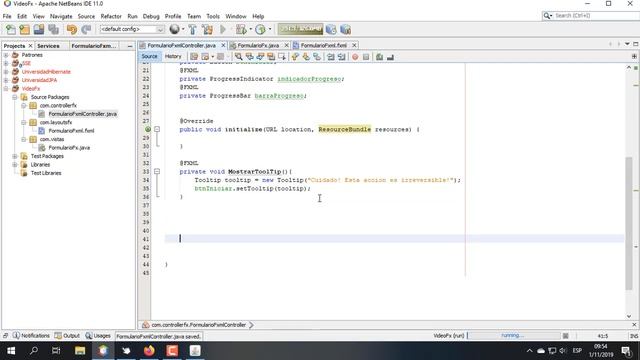
Task: Click the Profile Project toolbar icon
Action: click(260, 29)
